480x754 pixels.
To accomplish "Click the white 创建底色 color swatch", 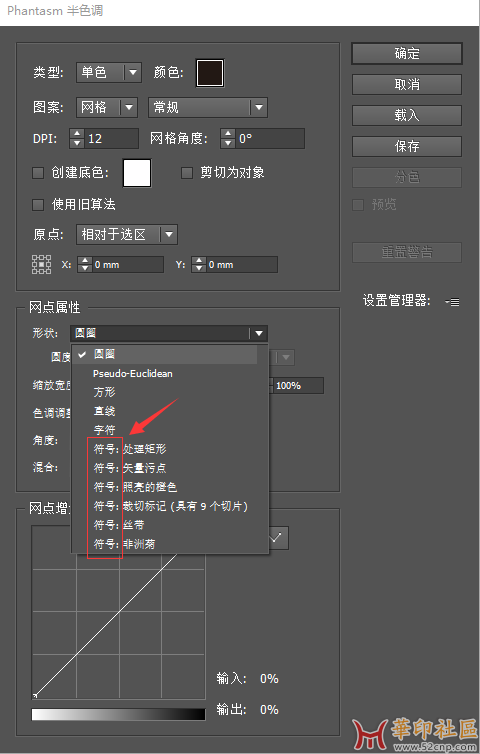I will (x=137, y=173).
